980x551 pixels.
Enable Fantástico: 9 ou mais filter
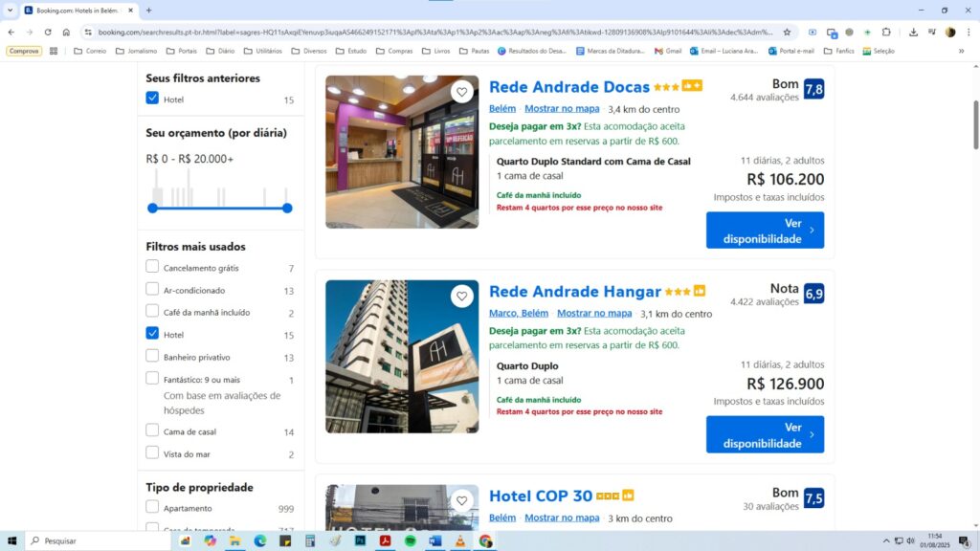coord(152,379)
